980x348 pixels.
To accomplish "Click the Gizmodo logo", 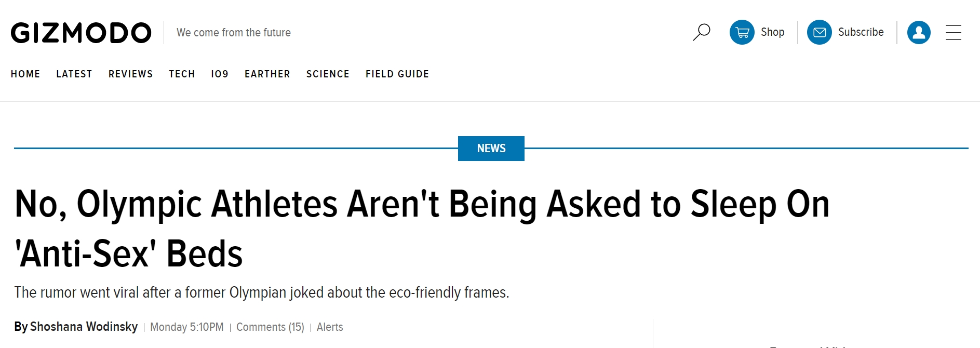I will pyautogui.click(x=81, y=33).
